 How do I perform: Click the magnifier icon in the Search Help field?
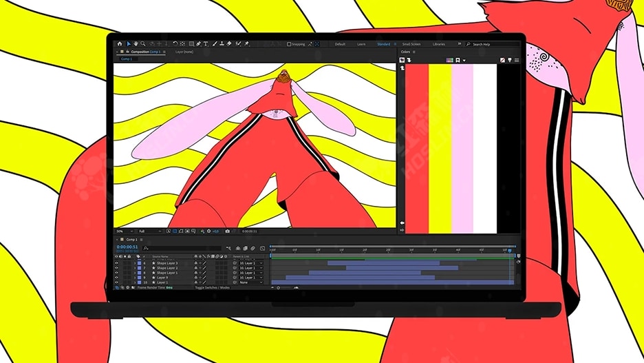[x=469, y=44]
